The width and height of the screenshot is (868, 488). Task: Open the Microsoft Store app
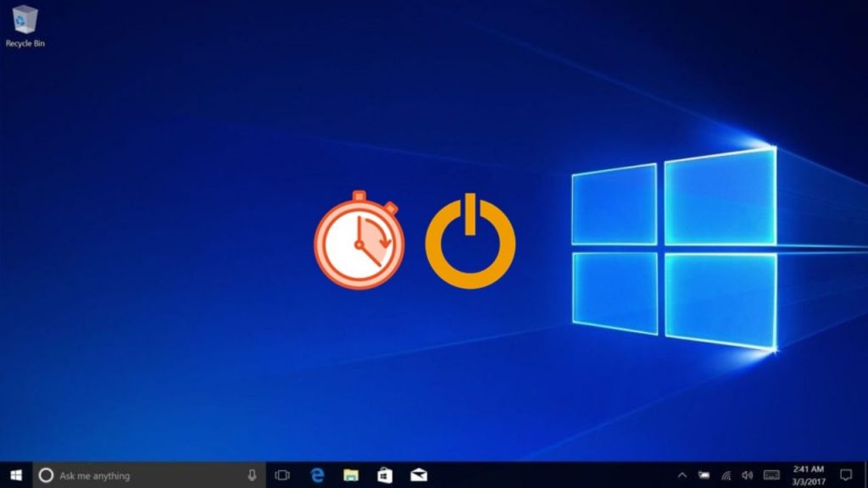click(x=384, y=475)
